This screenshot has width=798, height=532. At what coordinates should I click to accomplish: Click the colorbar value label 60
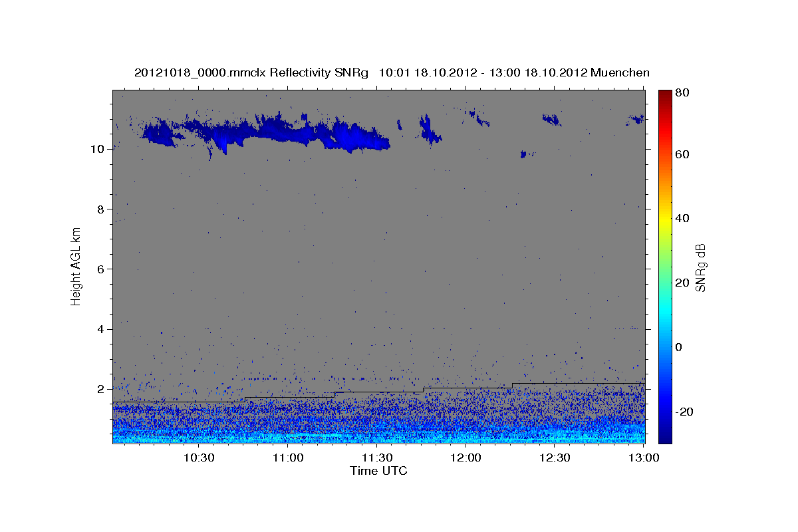point(683,154)
